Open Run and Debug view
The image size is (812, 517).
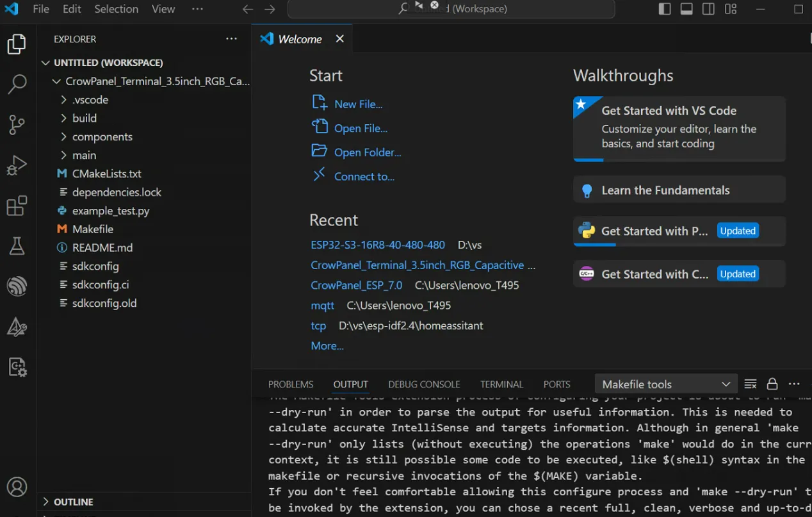click(x=17, y=165)
